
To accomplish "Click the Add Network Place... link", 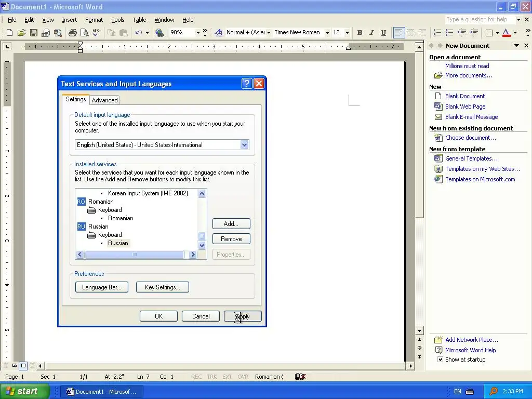I will [x=472, y=340].
